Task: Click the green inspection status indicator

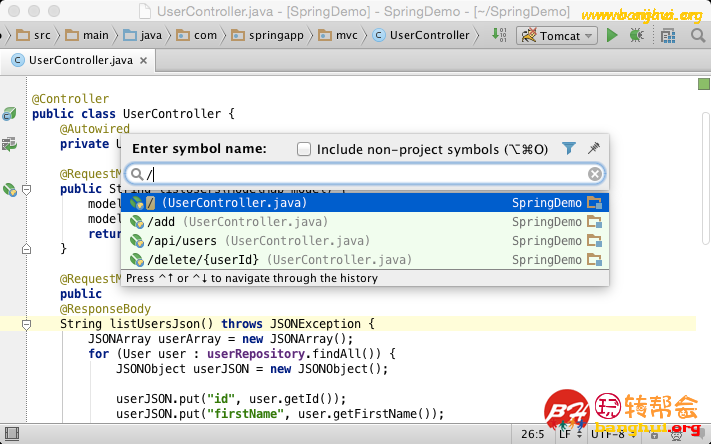Action: pyautogui.click(x=703, y=84)
